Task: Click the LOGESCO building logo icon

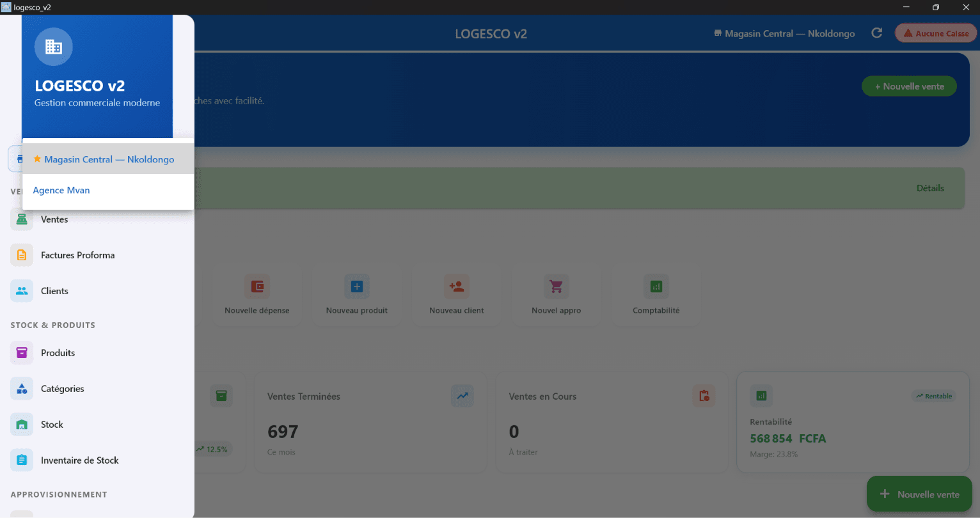Action: (x=54, y=47)
